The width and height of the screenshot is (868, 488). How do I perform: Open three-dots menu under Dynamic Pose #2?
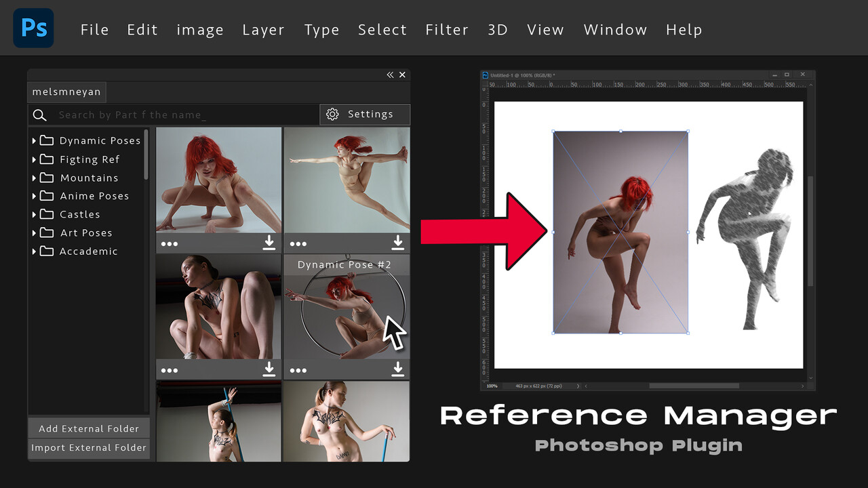(x=298, y=371)
